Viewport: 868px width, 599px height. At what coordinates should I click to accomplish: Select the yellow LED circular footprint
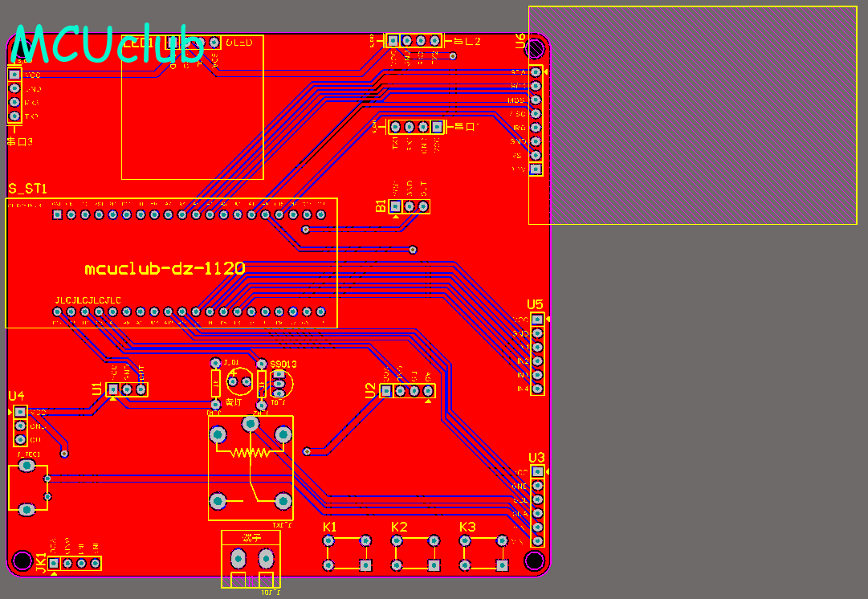(240, 382)
